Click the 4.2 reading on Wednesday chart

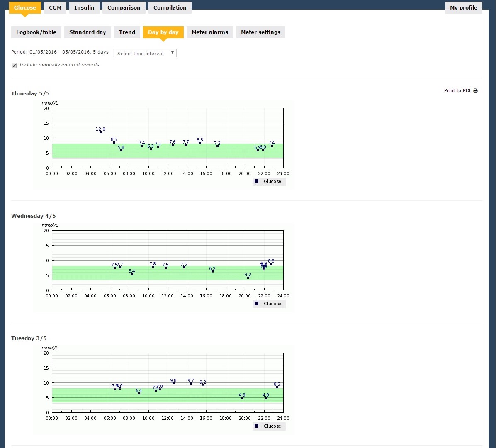pyautogui.click(x=248, y=278)
